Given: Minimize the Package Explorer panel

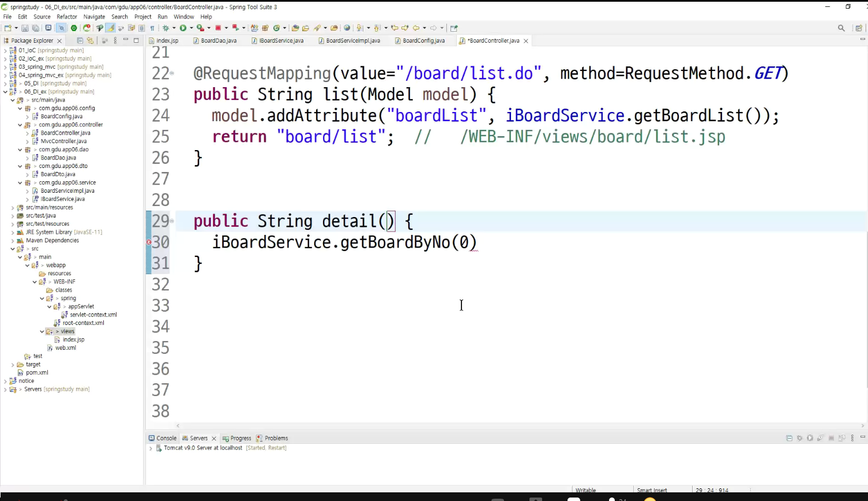Looking at the screenshot, I should (x=126, y=40).
